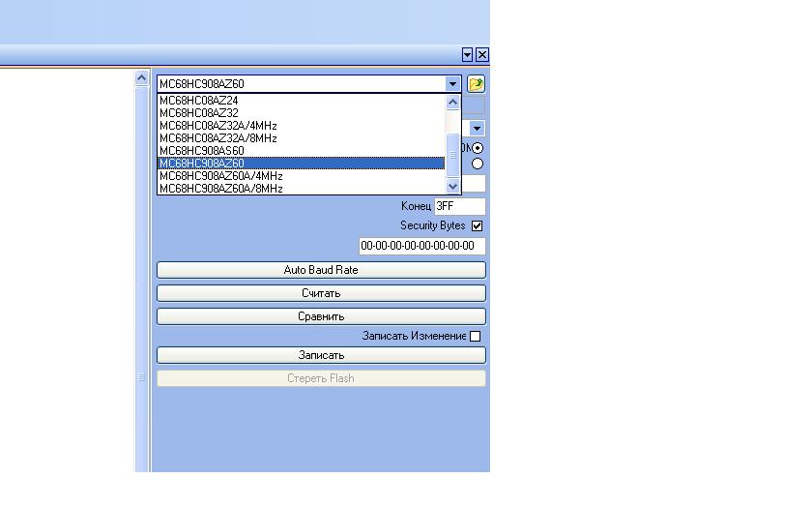The image size is (812, 508).
Task: Select the checked upper radio button
Action: (x=478, y=148)
